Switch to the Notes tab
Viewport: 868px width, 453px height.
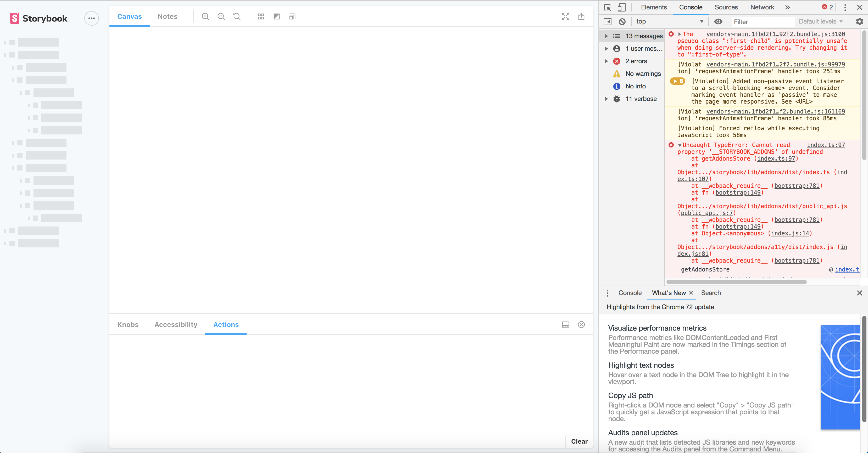click(x=168, y=16)
